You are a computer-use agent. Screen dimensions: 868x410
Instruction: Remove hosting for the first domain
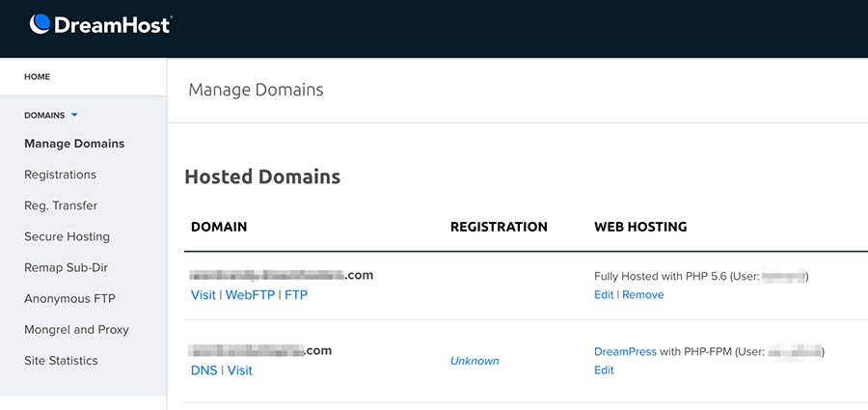[642, 294]
